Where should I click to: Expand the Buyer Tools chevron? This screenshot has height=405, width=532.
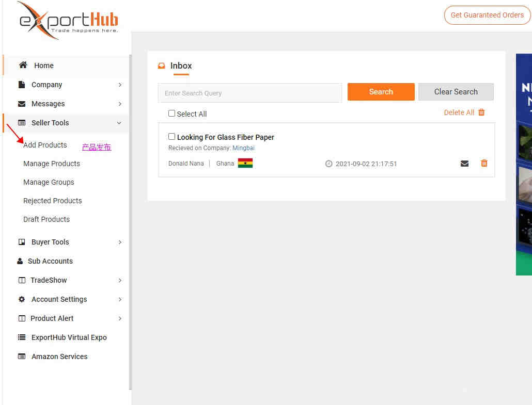point(120,242)
